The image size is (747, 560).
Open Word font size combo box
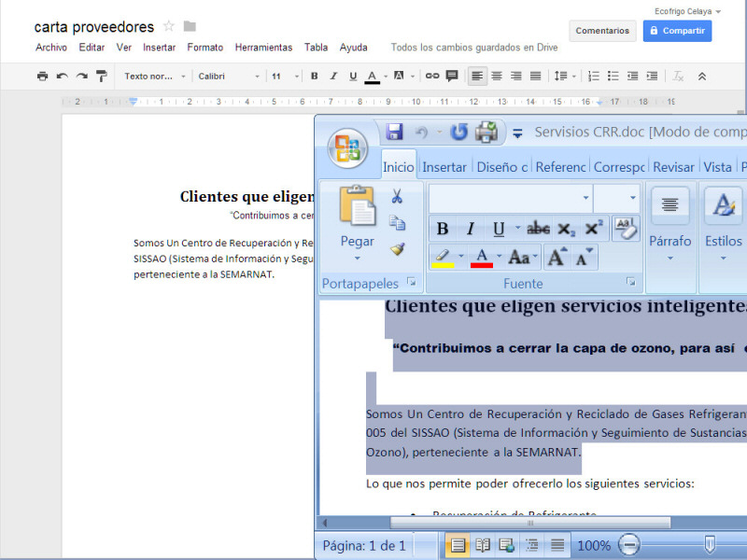(x=617, y=198)
